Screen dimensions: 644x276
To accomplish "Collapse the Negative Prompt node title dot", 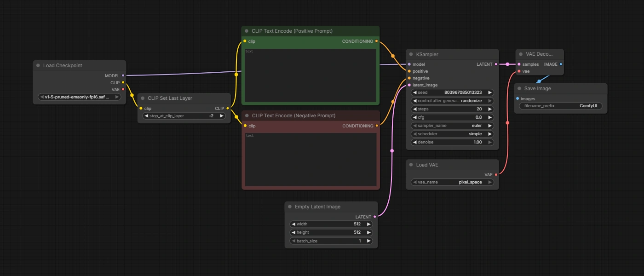I will 247,115.
